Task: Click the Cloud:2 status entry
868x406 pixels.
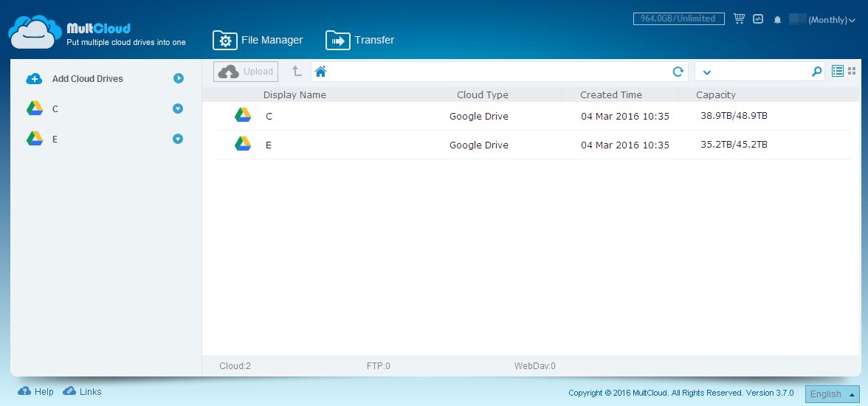Action: tap(235, 365)
